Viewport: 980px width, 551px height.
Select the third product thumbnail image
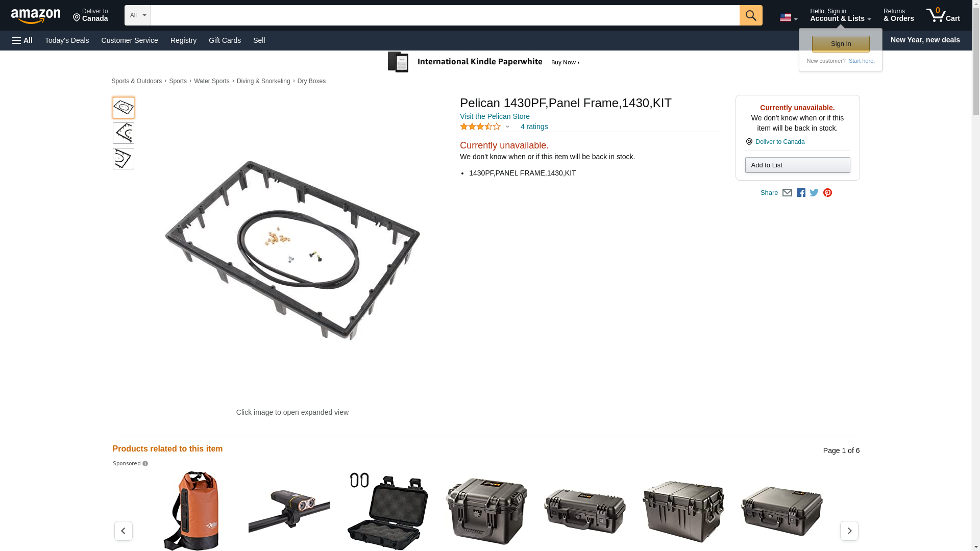coord(124,159)
